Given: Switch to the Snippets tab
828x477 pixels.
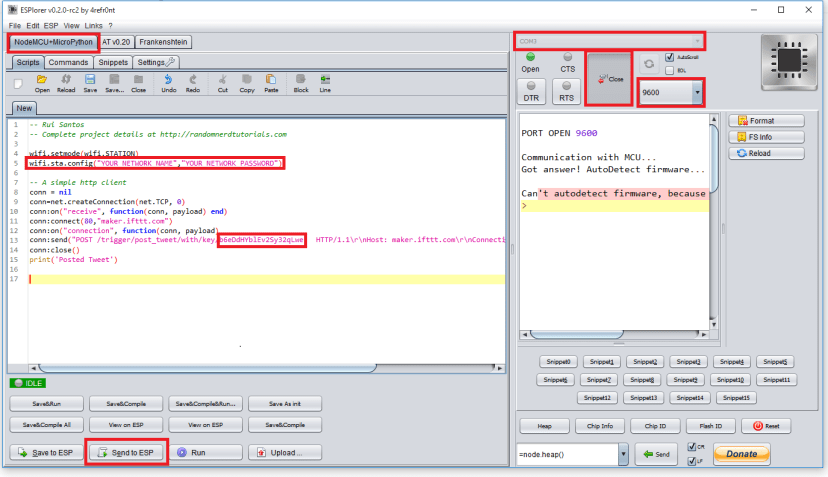Looking at the screenshot, I should point(113,62).
